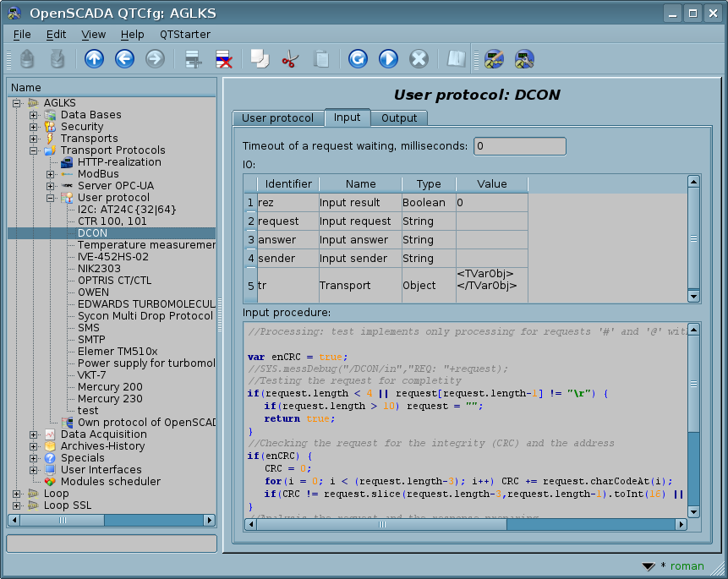Open the manual book icon
Screen dimensions: 728x579
457,59
